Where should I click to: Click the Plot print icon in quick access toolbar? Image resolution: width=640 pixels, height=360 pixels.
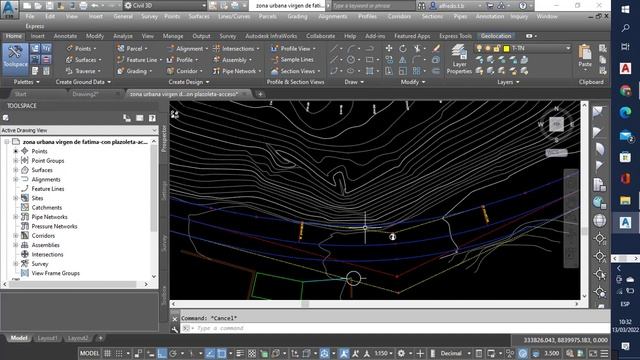(83, 6)
